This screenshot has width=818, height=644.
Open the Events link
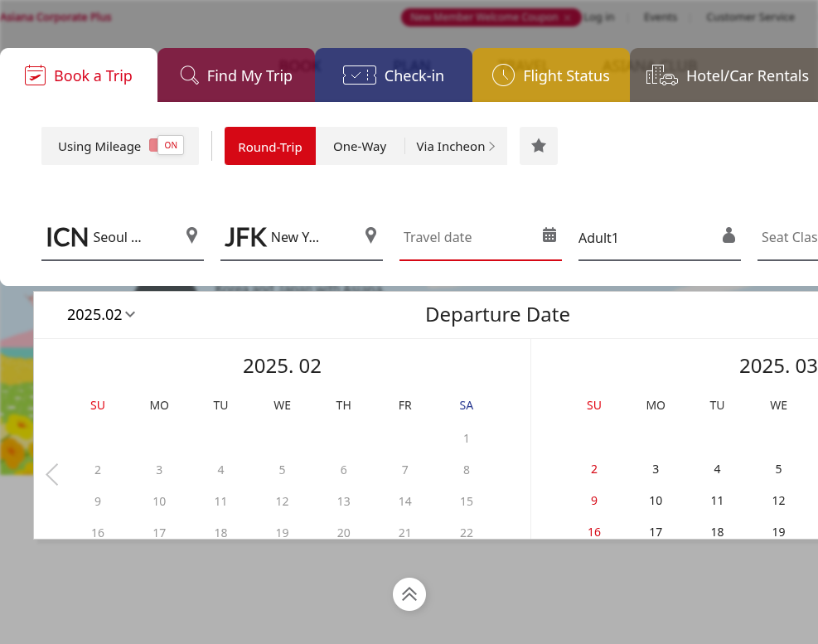(660, 17)
